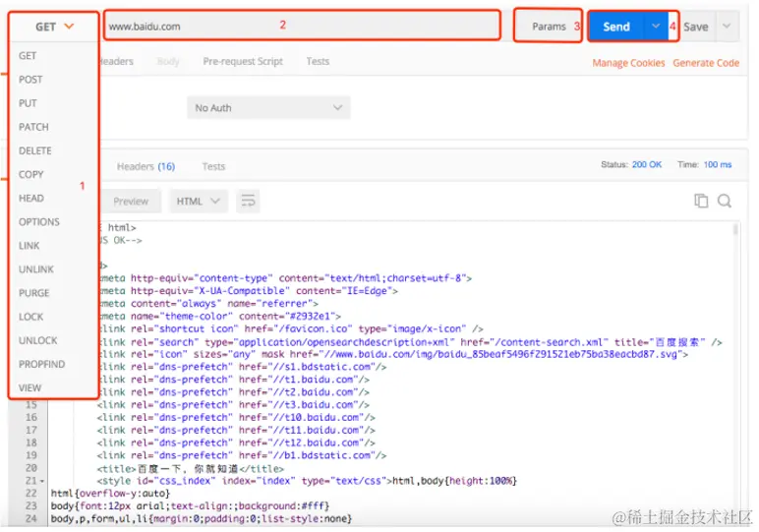759x532 pixels.
Task: Select LOCK from the method list
Action: point(31,317)
